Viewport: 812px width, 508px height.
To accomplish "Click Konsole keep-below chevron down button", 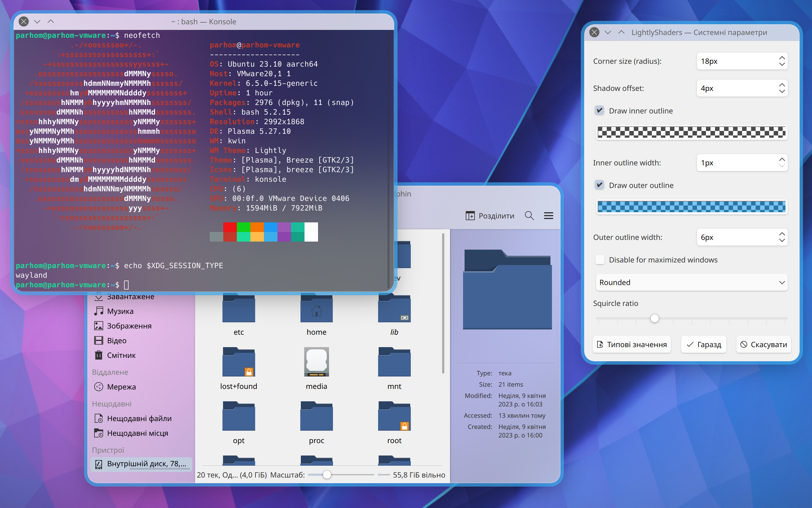I will (x=37, y=21).
